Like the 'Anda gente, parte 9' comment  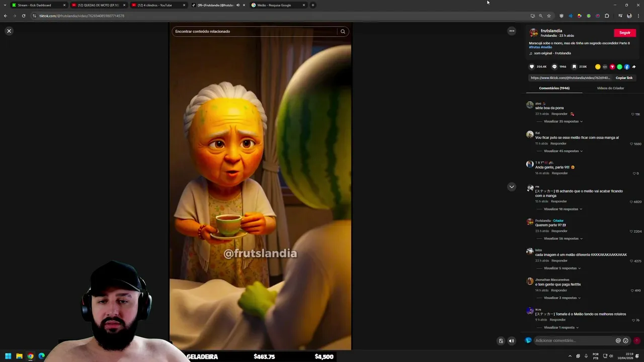pos(634,173)
